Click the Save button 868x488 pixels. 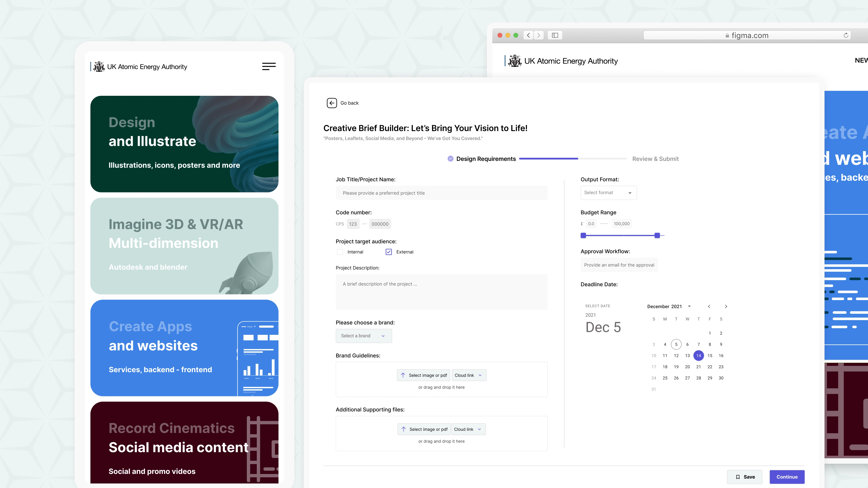tap(744, 477)
